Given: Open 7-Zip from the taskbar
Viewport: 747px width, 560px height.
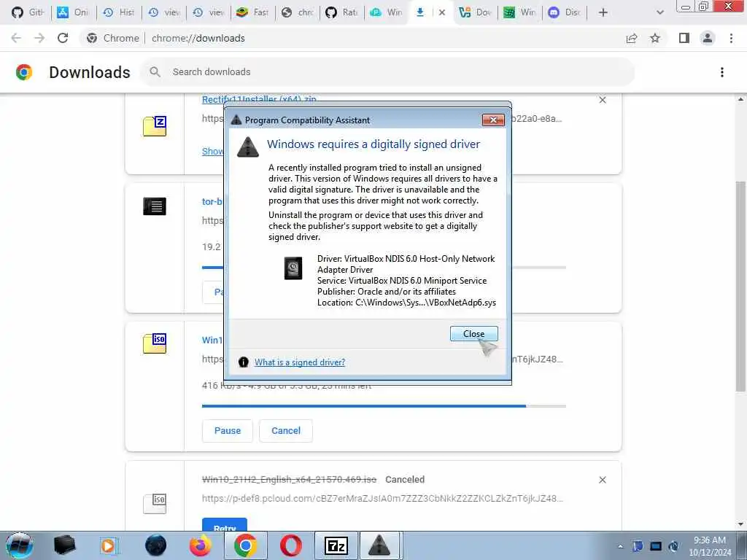Looking at the screenshot, I should click(336, 545).
